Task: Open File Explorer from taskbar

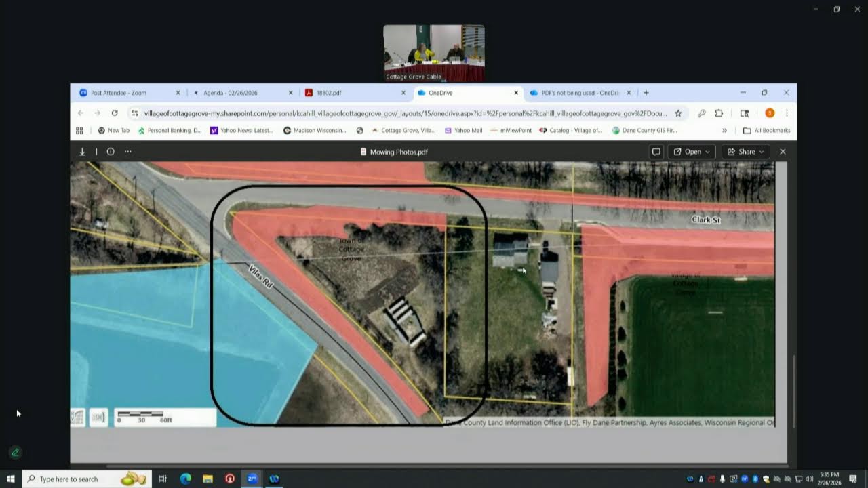Action: (x=208, y=479)
